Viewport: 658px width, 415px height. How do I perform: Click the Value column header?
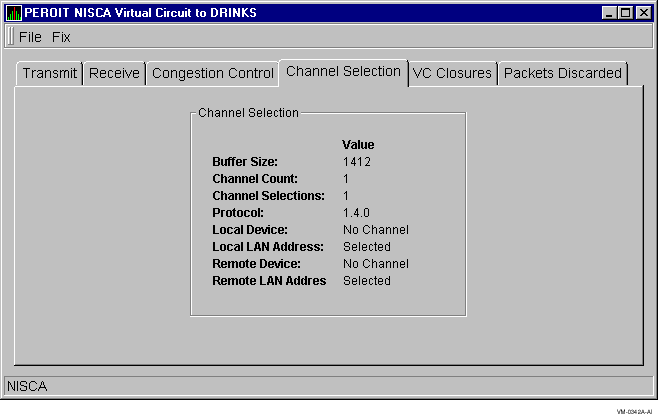[358, 145]
